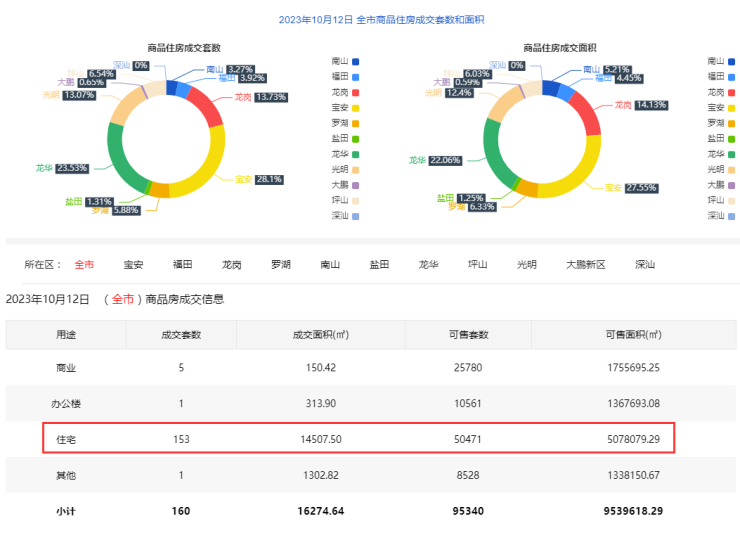Switch to 宝安 in the district filter row
The image size is (740, 533).
tap(133, 265)
